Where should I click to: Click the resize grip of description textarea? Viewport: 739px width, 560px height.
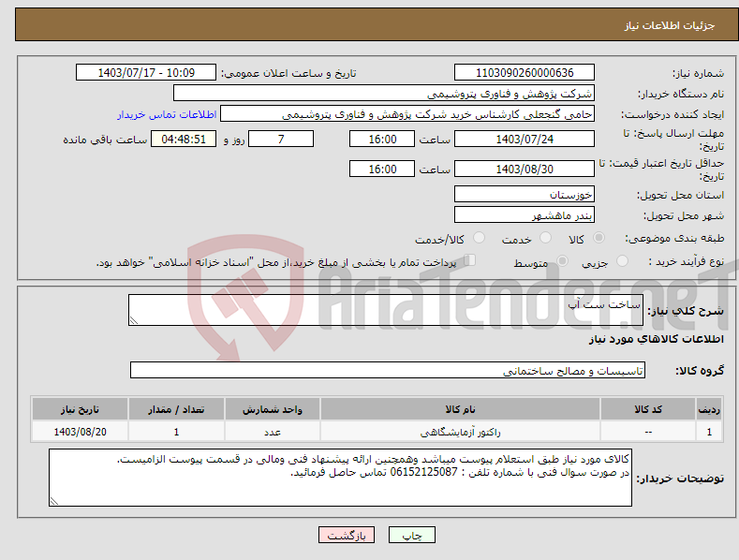tap(134, 320)
